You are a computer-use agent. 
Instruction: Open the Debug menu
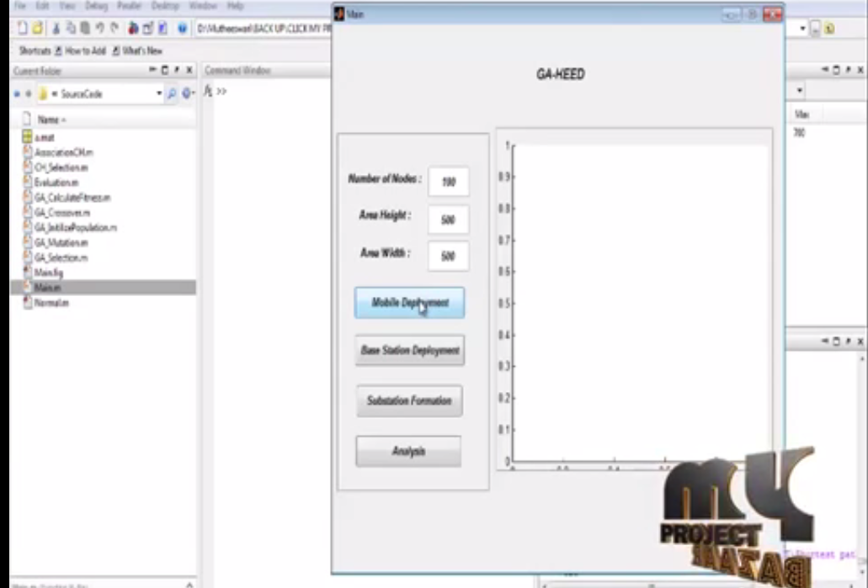tap(94, 6)
